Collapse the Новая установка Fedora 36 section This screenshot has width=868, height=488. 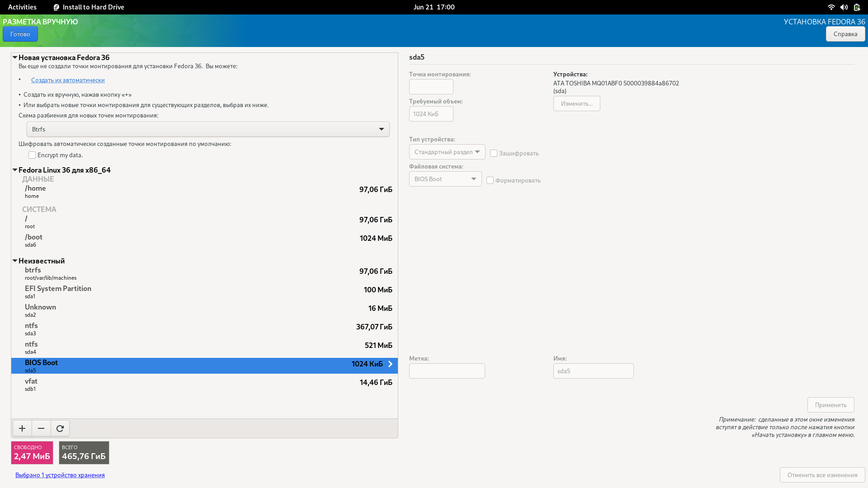coord(15,57)
